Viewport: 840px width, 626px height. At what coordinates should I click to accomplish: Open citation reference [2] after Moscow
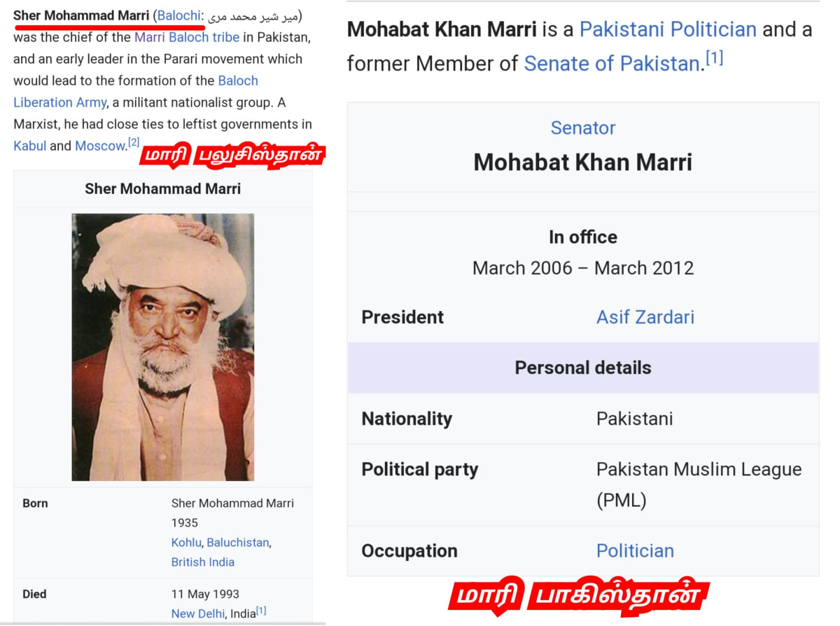click(x=133, y=142)
